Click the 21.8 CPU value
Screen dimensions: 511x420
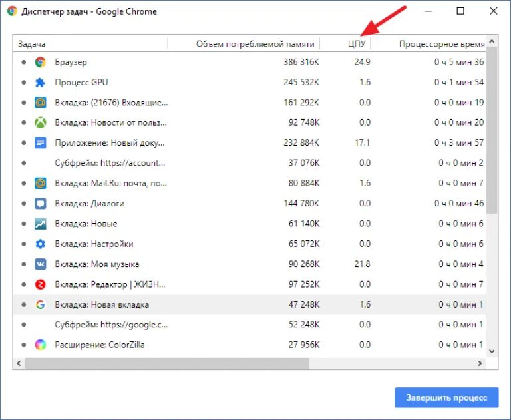pyautogui.click(x=362, y=264)
